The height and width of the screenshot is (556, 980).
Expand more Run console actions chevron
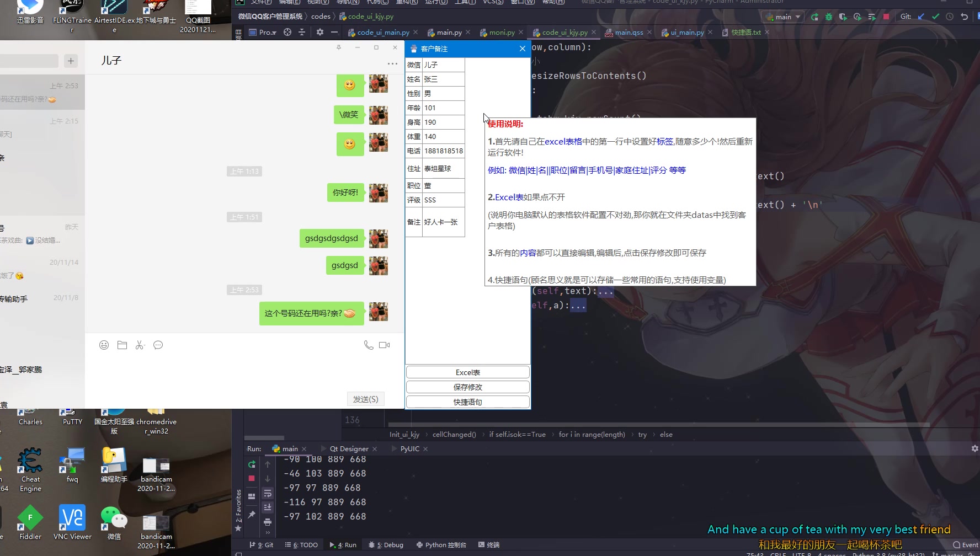(268, 532)
